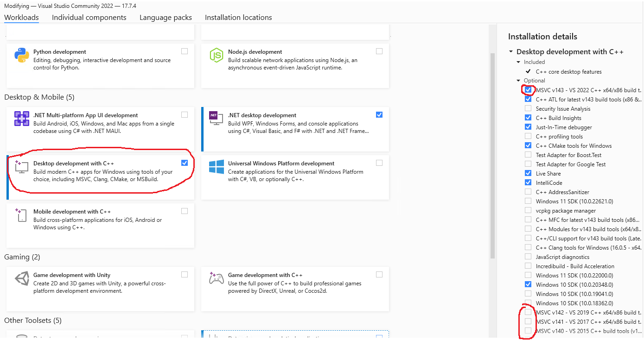Check Windows 11 SDK (10.0.22000.0)

coord(528,275)
